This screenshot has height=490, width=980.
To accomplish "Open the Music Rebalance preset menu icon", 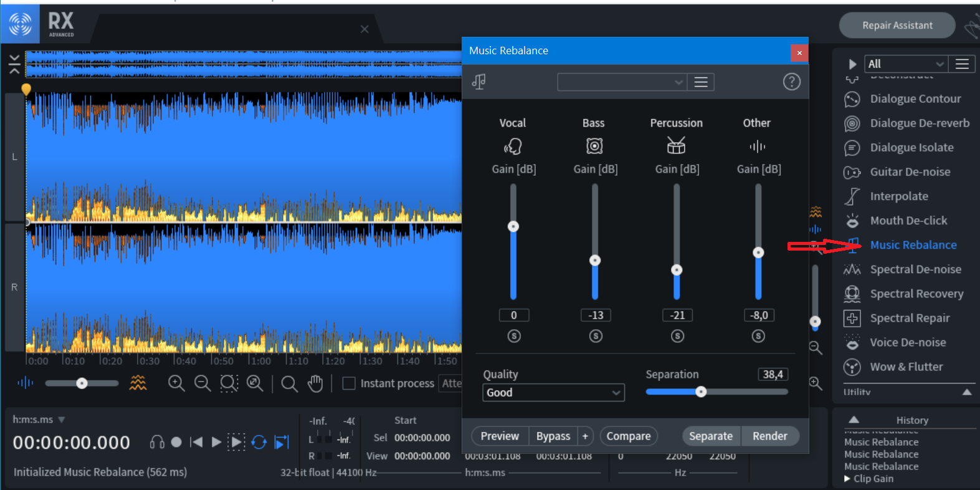I will pyautogui.click(x=701, y=82).
